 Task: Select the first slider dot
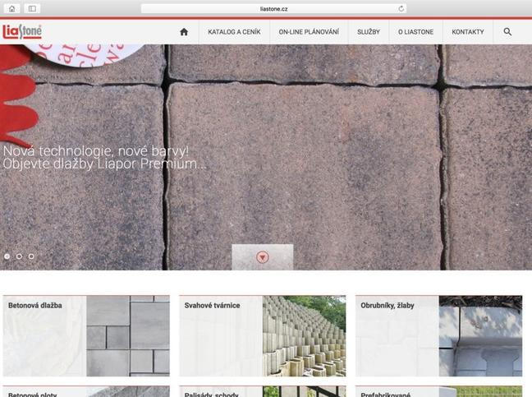pos(7,256)
